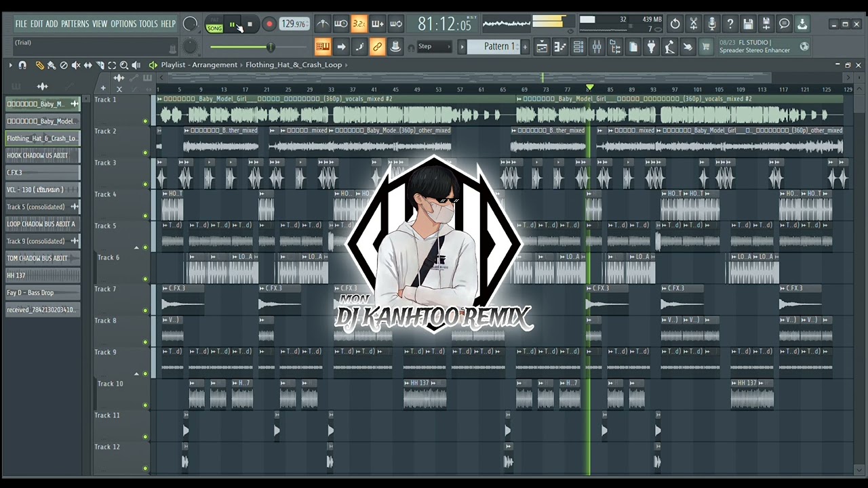The height and width of the screenshot is (488, 868).
Task: Select the playlist Delete tool
Action: [64, 65]
